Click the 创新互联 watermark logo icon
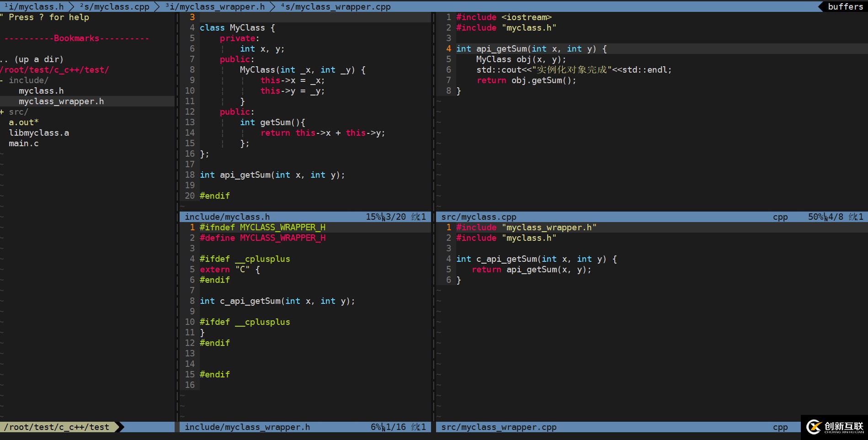This screenshot has width=868, height=440. coord(814,427)
